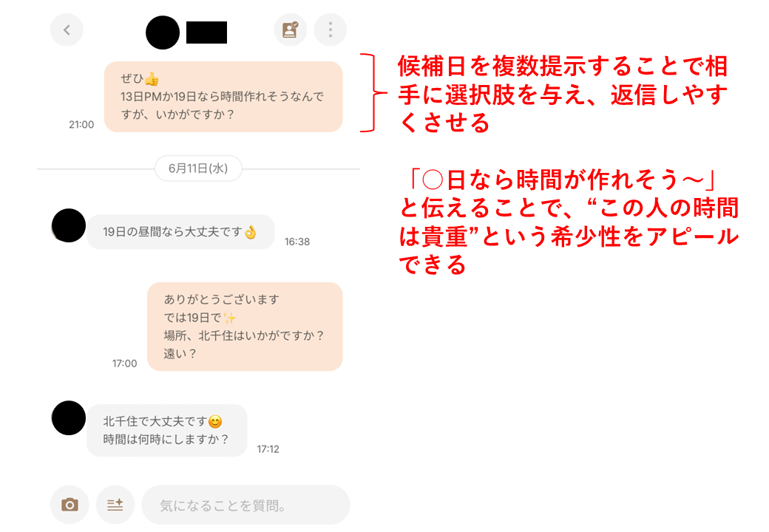Click the 16:38 message timestamp

(297, 242)
